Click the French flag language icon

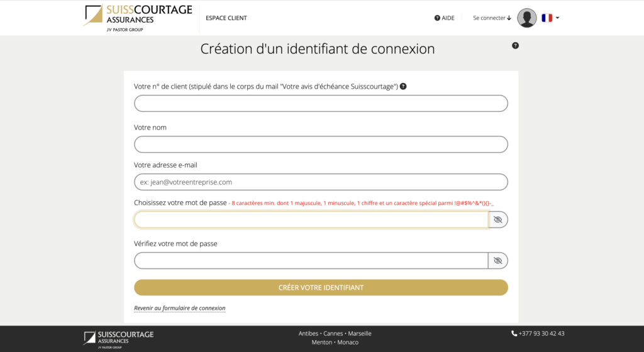[547, 18]
